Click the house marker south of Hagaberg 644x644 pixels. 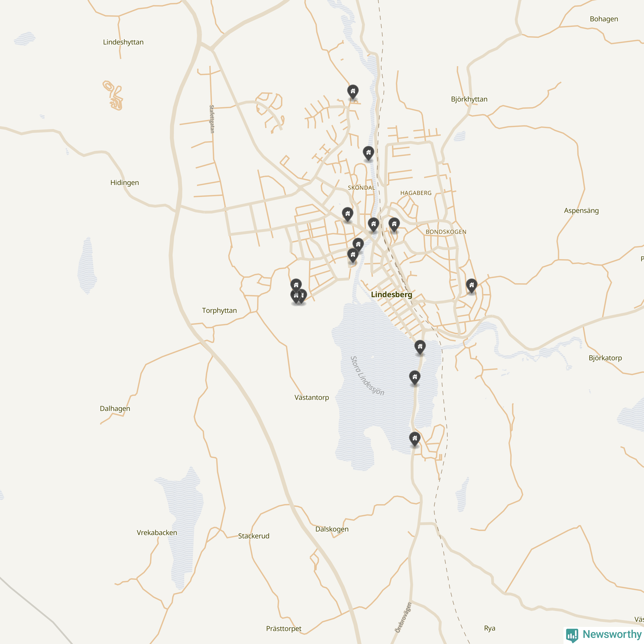point(394,225)
